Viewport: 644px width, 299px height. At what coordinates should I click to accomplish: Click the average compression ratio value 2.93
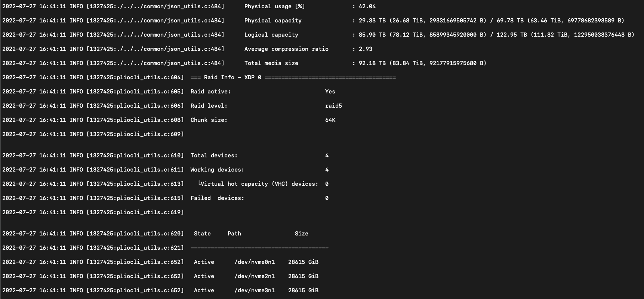point(366,49)
